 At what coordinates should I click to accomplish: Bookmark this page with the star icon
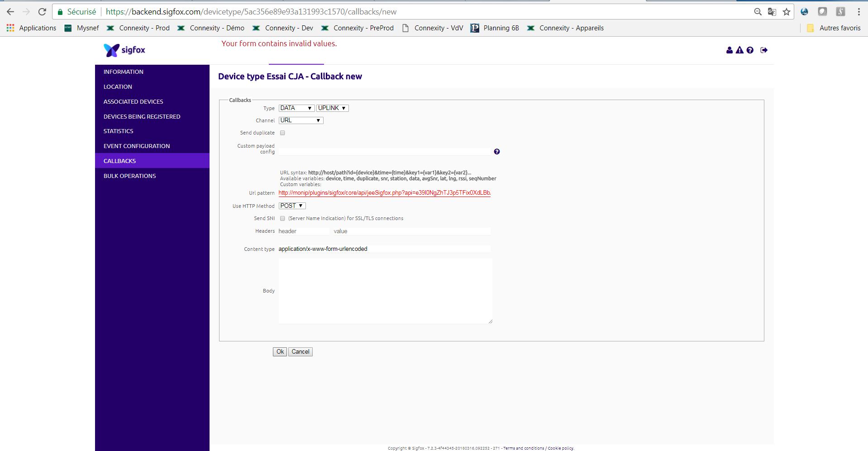pos(787,12)
